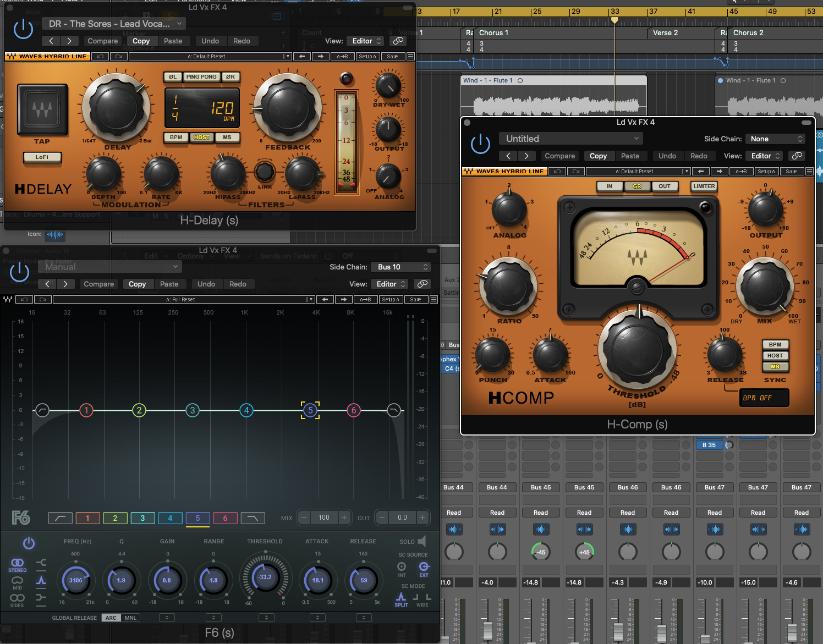This screenshot has height=644, width=823.
Task: Open H-Delay DR - The Sores preset dropdown
Action: 114,24
